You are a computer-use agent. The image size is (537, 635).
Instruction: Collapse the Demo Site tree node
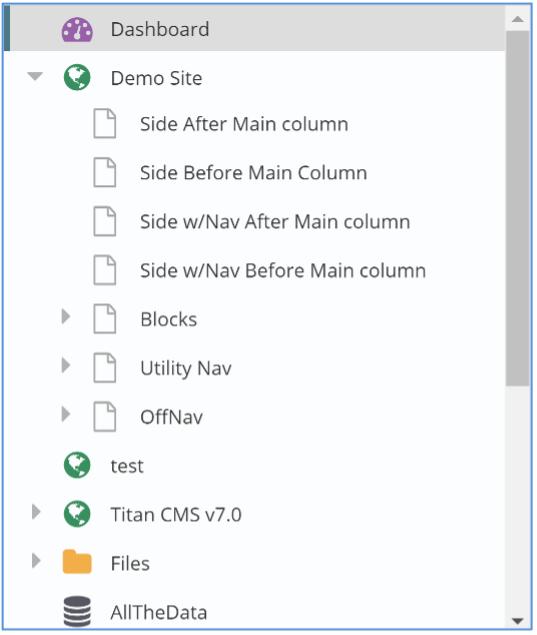point(35,76)
